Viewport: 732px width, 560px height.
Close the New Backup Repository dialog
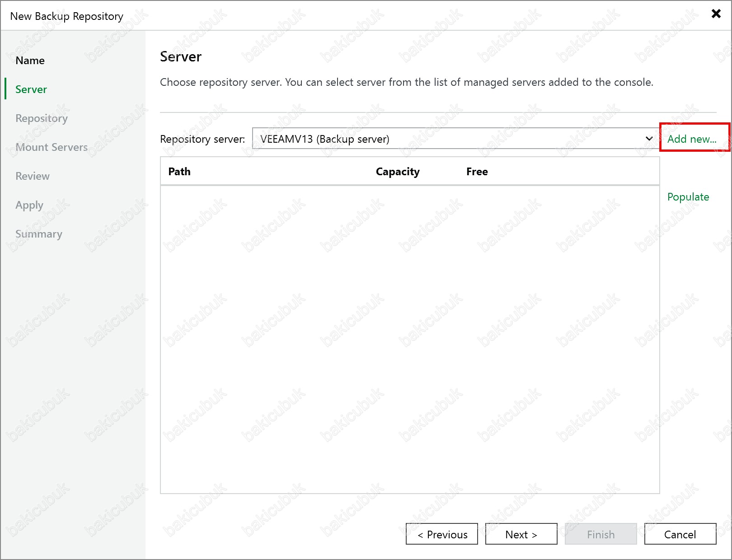click(x=716, y=14)
